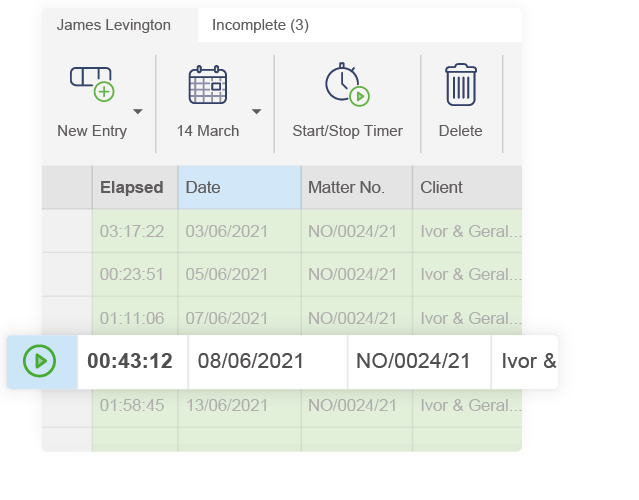Viewport: 639px width, 500px height.
Task: Open the Incomplete (3) tab
Action: point(260,25)
